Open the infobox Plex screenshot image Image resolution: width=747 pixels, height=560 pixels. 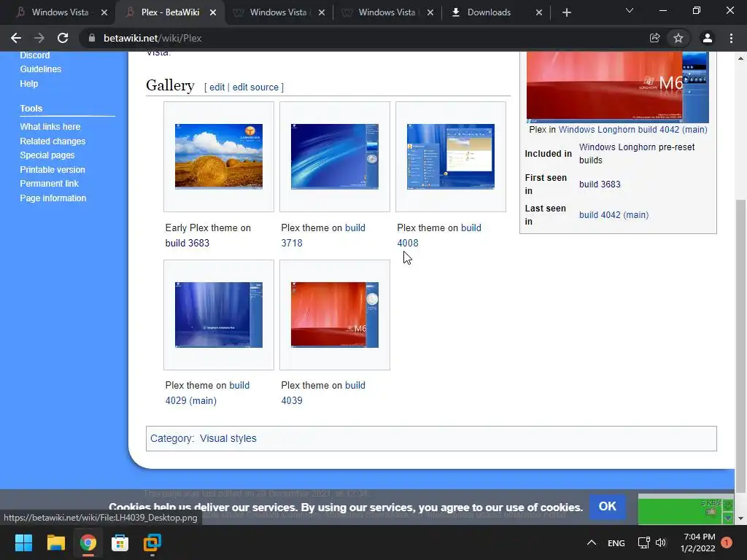[x=617, y=87]
